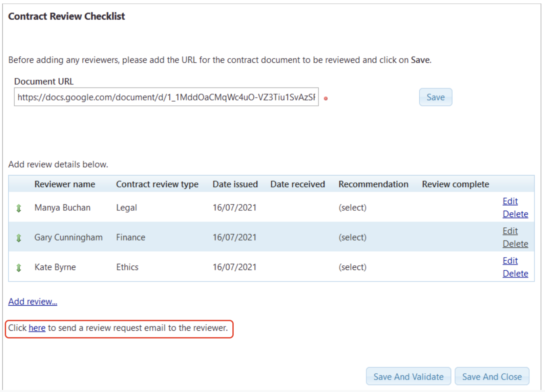Delete the Gary Cunningham Finance review
Screen dimensions: 545x392
point(515,244)
